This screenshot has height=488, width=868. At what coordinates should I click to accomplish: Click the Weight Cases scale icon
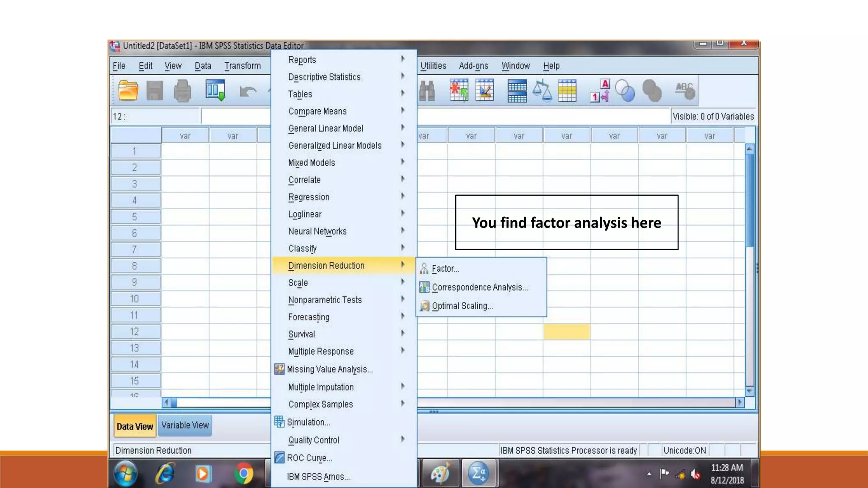542,90
